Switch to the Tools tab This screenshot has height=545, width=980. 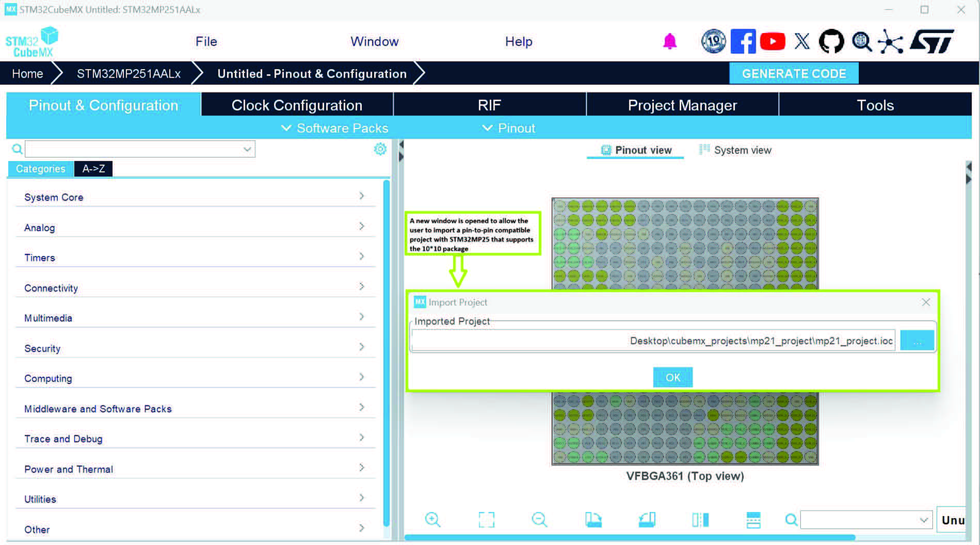(875, 105)
